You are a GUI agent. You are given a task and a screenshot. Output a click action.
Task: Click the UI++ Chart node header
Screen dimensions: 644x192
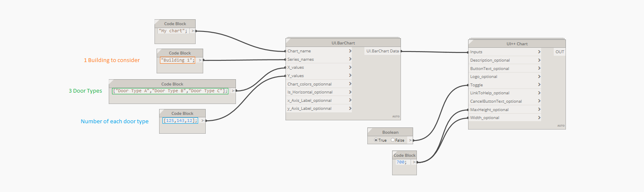coord(517,44)
